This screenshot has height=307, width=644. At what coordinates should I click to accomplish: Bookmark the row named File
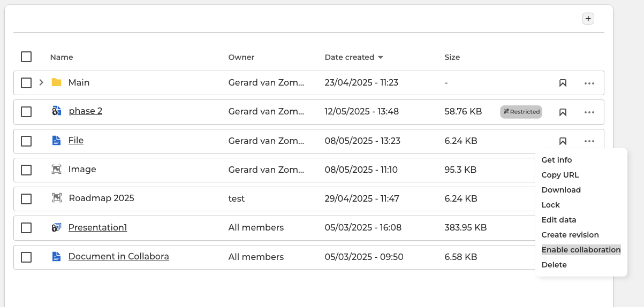coord(563,141)
